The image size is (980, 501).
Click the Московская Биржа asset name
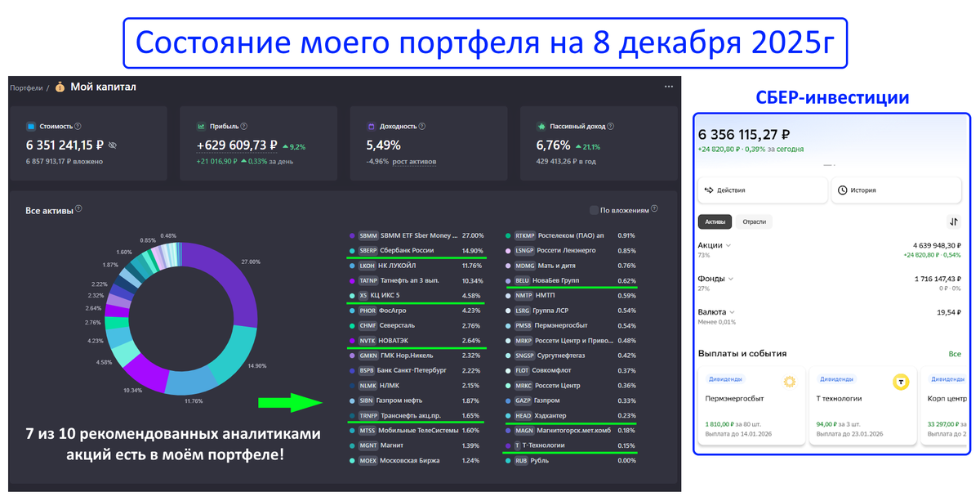tap(411, 461)
